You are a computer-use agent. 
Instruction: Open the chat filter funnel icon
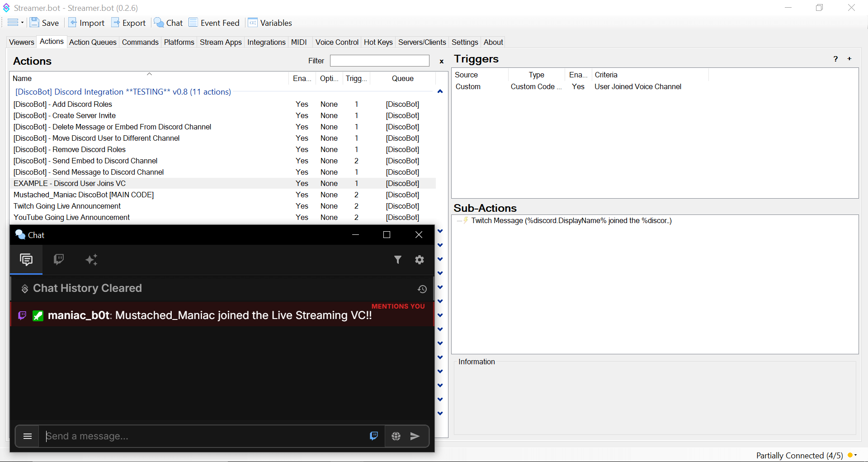point(398,260)
